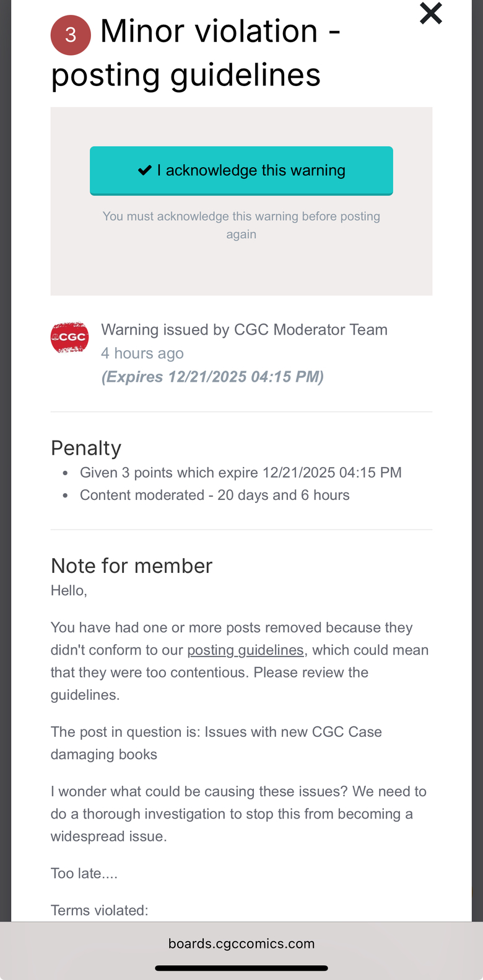Click the CGC Moderator Team avatar logo

pos(69,337)
